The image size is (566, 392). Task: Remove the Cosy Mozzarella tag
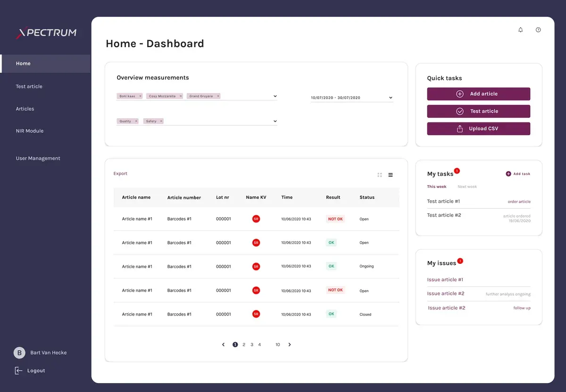[x=181, y=96]
